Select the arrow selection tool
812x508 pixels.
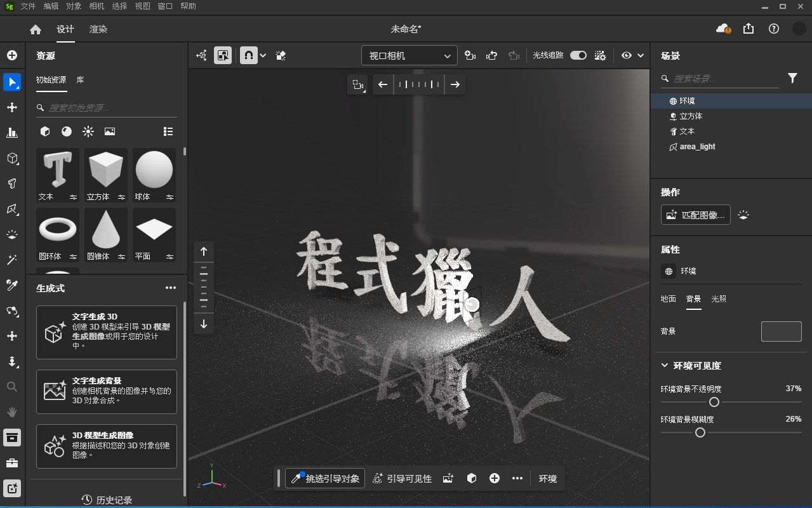click(x=12, y=82)
